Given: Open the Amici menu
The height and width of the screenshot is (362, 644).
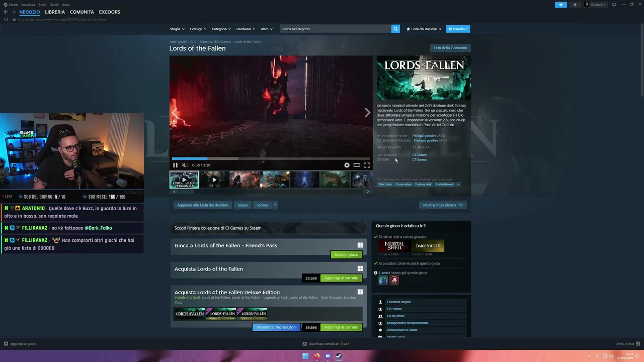Looking at the screenshot, I should [42, 5].
